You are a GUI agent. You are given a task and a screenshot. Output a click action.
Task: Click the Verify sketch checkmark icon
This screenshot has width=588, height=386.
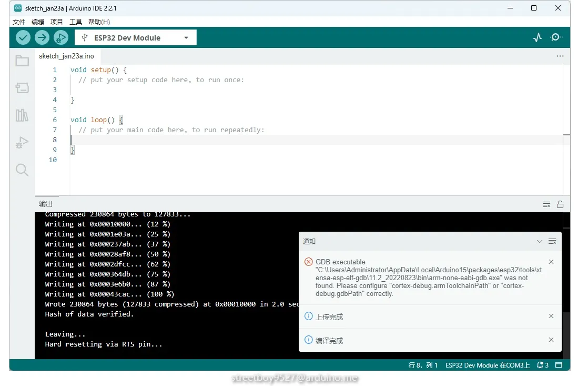click(x=23, y=37)
